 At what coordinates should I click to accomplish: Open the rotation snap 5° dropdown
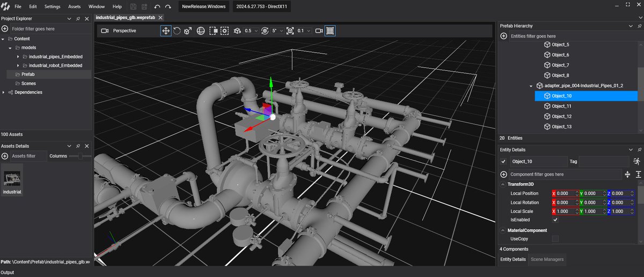point(281,31)
